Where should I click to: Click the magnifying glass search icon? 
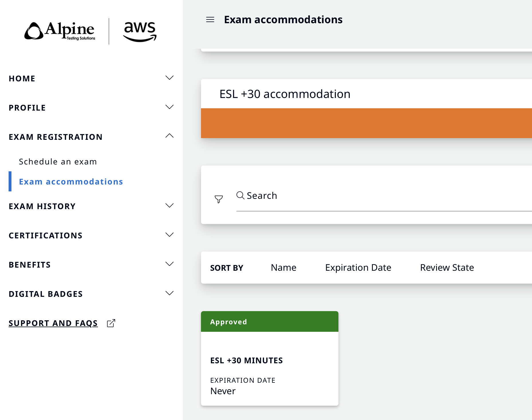240,195
